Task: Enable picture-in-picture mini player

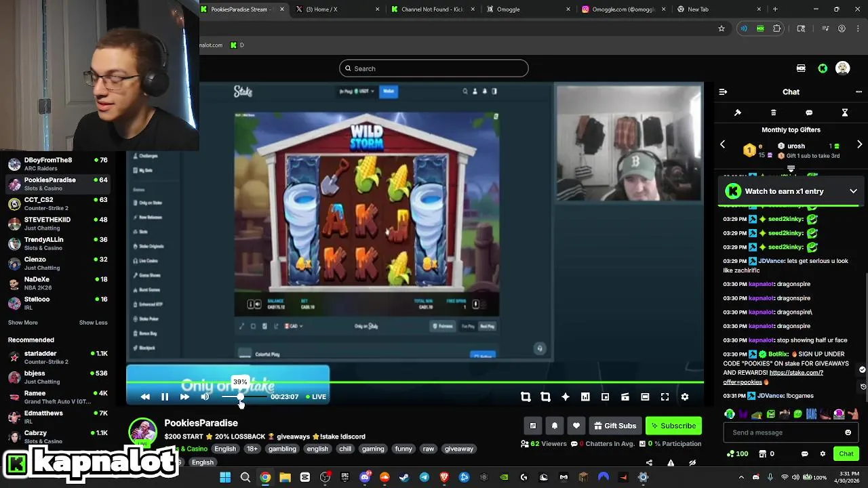Action: pyautogui.click(x=605, y=397)
